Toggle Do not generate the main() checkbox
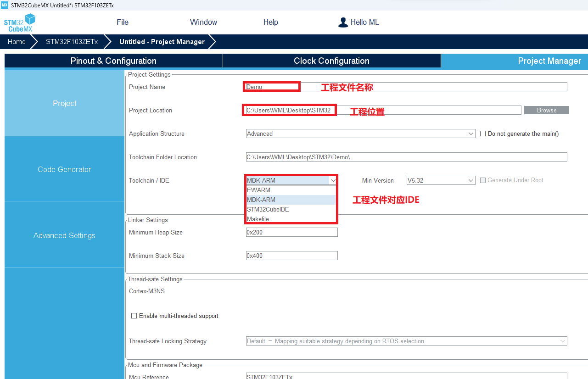Viewport: 588px width, 379px height. coord(483,134)
